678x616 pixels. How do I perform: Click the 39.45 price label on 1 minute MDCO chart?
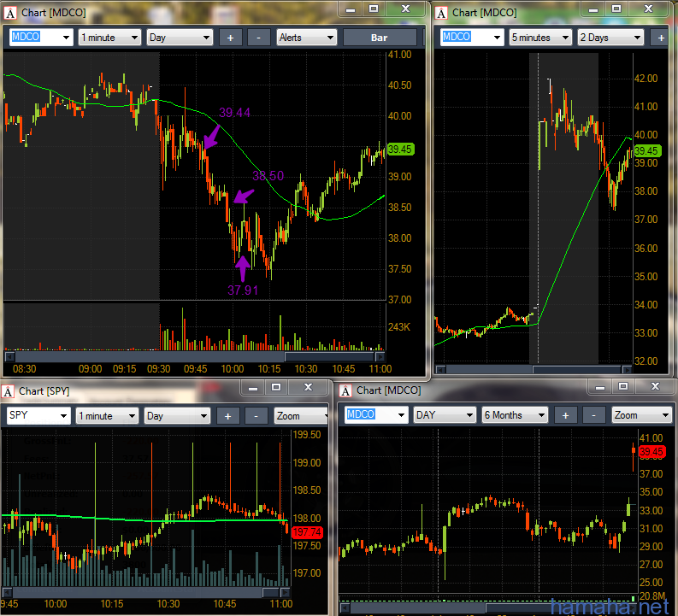point(400,150)
